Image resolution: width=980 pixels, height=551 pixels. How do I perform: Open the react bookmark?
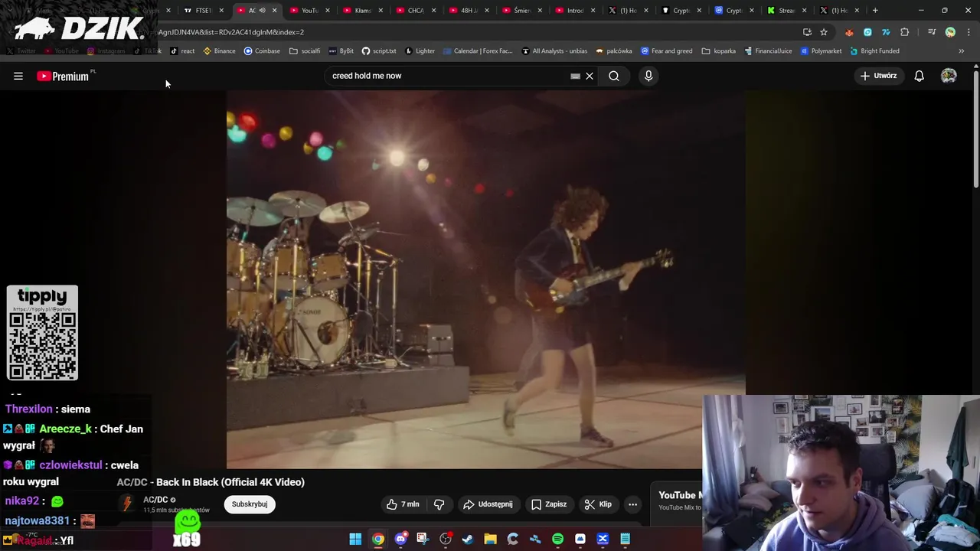(x=182, y=51)
